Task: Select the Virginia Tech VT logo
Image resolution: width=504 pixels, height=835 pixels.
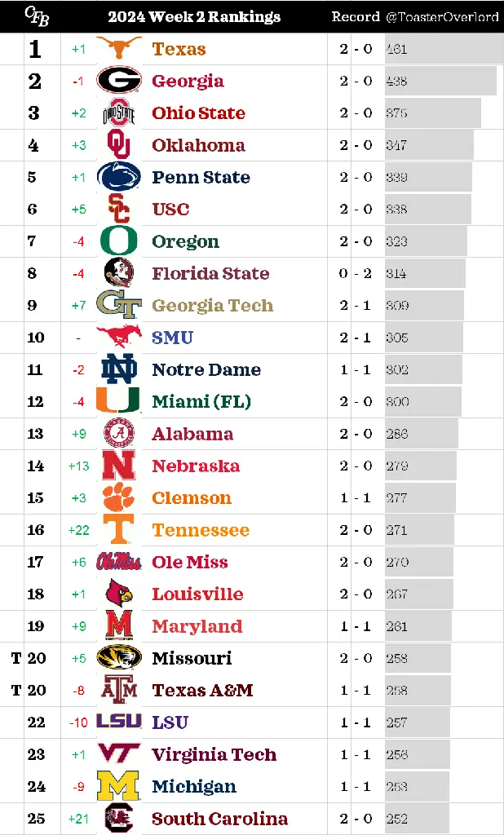Action: point(119,753)
